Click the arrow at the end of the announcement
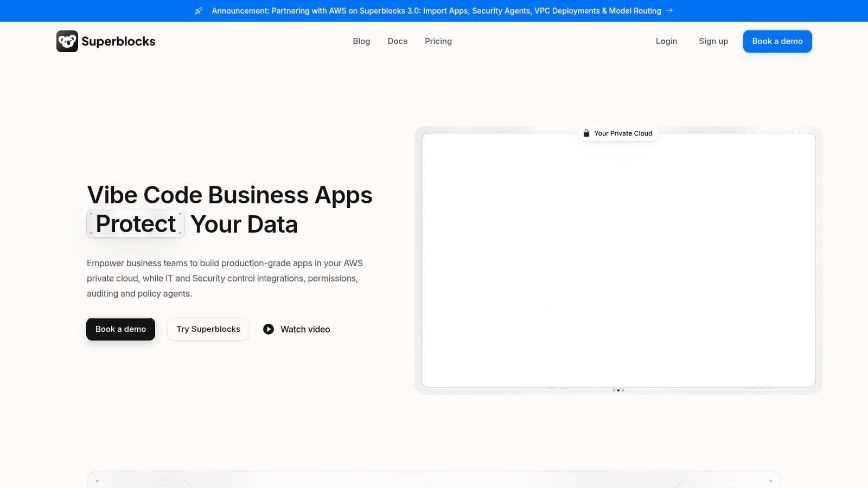Screen dimensions: 868x488 tap(669, 10)
